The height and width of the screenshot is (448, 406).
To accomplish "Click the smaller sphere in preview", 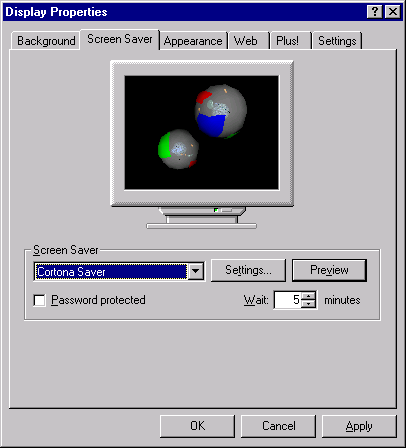I will coord(178,149).
